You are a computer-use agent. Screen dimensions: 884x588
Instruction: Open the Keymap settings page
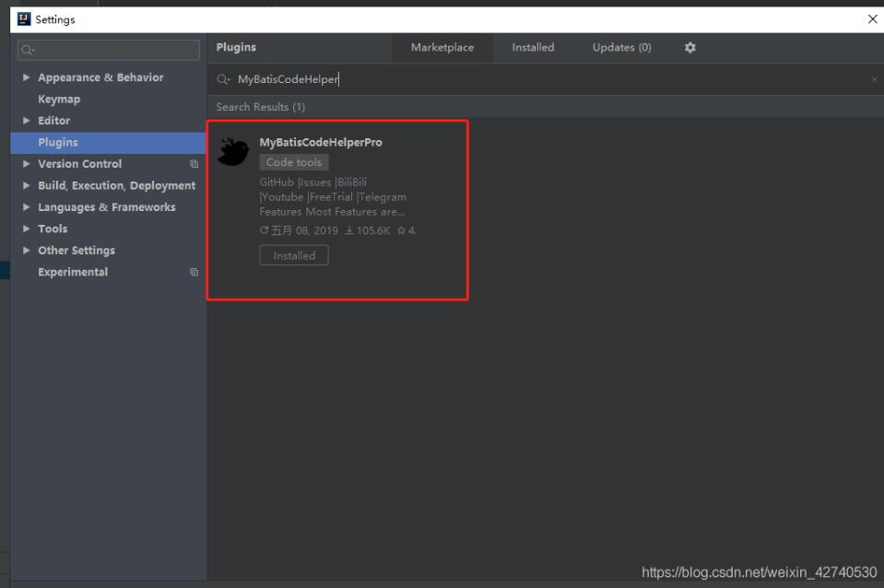point(59,100)
